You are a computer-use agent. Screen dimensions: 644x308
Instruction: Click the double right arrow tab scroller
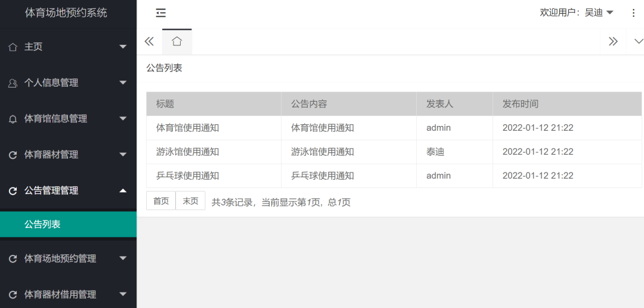coord(613,41)
